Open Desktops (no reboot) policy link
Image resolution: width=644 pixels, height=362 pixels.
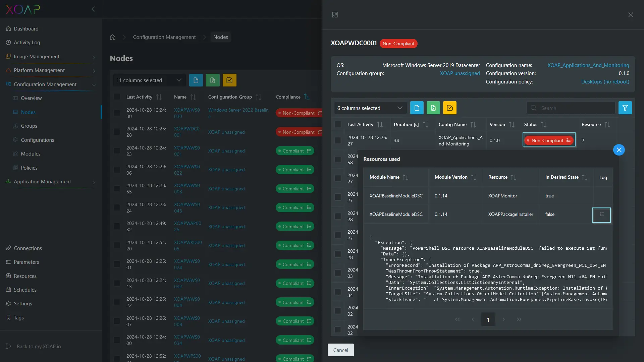pos(605,82)
